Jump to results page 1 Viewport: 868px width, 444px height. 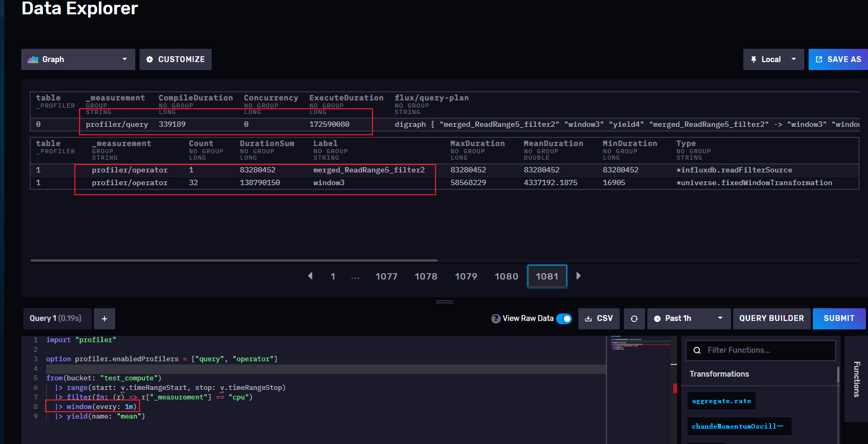[333, 276]
